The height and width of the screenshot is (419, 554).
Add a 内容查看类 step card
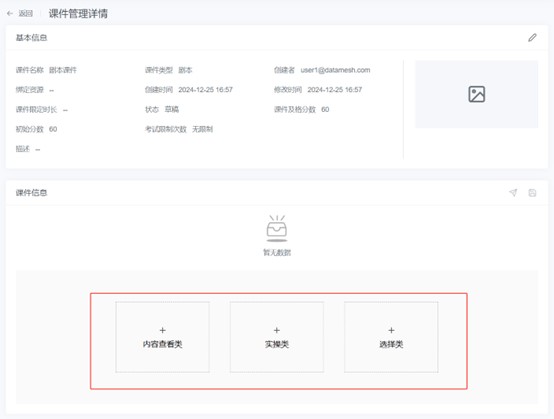tap(163, 337)
